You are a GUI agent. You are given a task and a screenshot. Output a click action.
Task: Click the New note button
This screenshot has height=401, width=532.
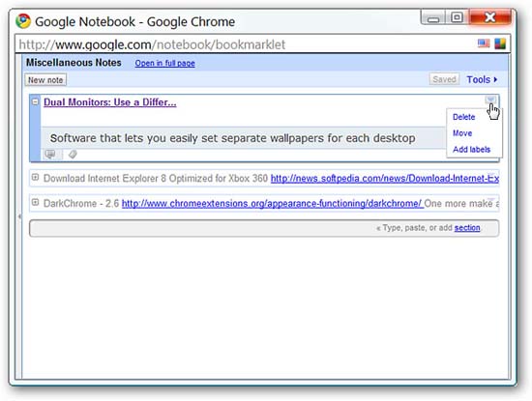45,80
